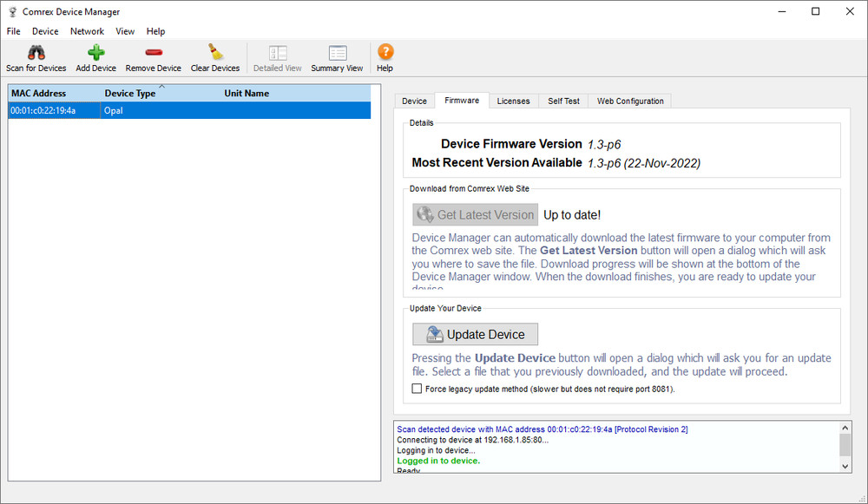Click the green Add Device plus icon
This screenshot has width=868, height=504.
(x=95, y=53)
